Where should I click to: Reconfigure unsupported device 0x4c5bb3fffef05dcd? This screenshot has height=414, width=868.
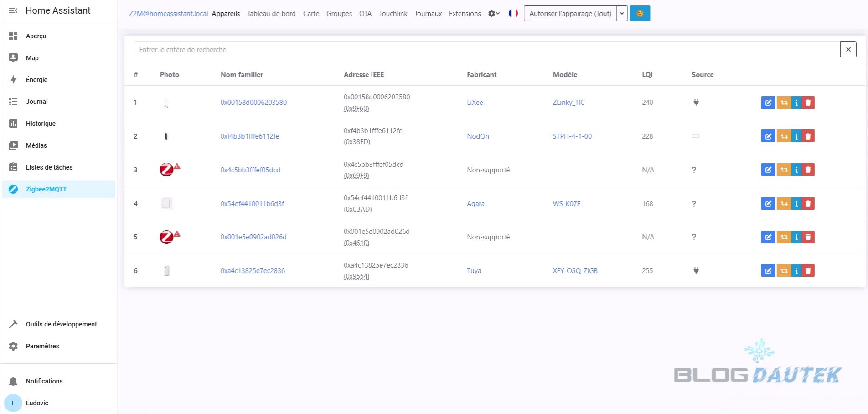[784, 170]
